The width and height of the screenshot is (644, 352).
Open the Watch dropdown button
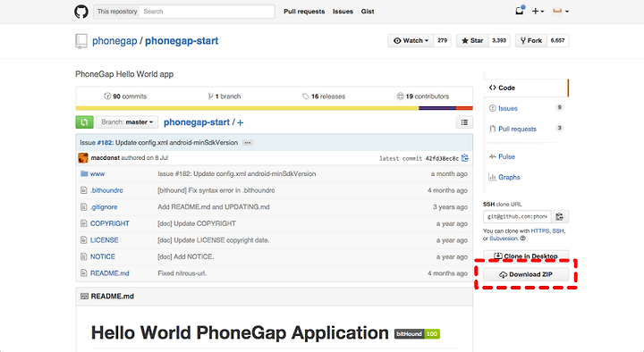click(x=411, y=40)
